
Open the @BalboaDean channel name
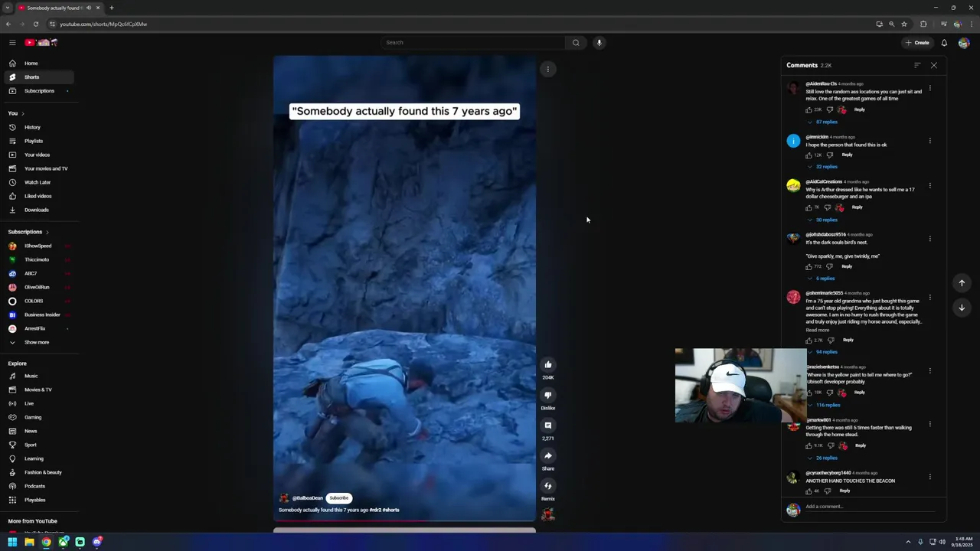tap(307, 498)
